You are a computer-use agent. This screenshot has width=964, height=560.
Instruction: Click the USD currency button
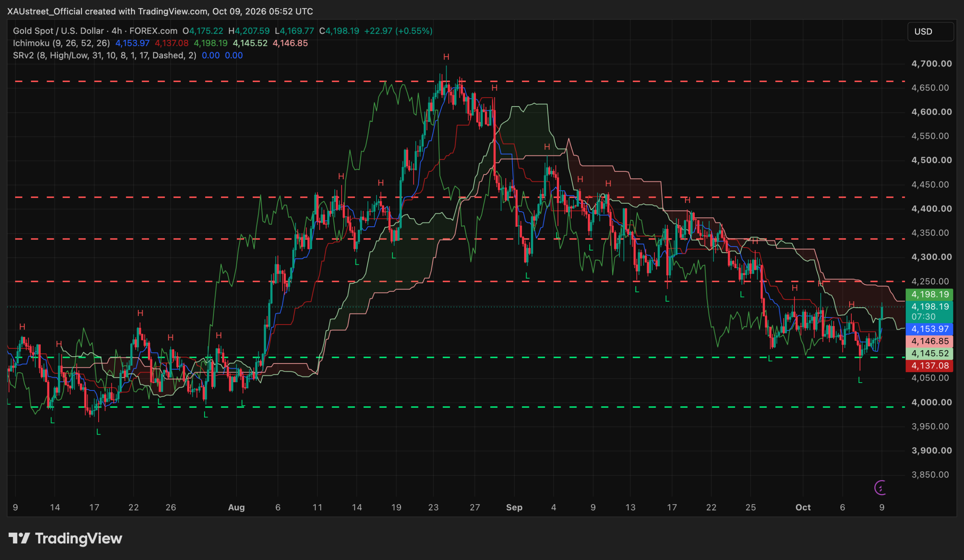pos(930,32)
